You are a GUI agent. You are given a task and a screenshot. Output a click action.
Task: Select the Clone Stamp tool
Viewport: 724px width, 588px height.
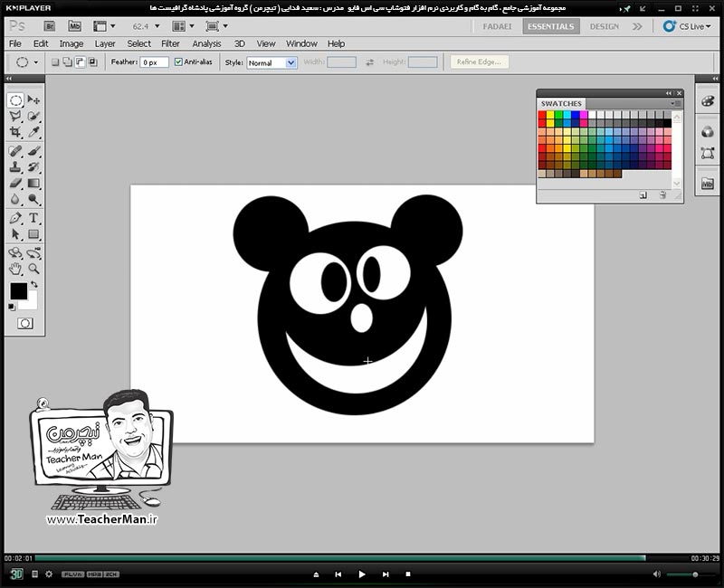pos(15,167)
